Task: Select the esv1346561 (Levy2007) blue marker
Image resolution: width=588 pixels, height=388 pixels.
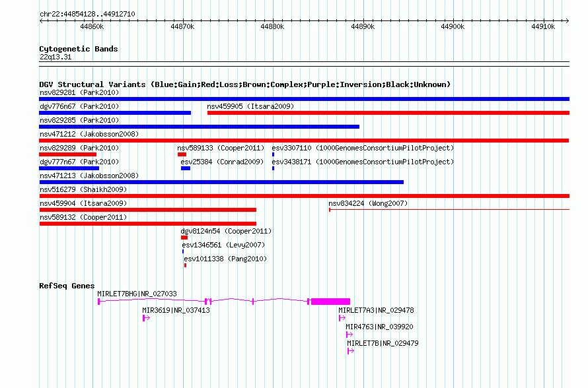Action: pos(183,251)
